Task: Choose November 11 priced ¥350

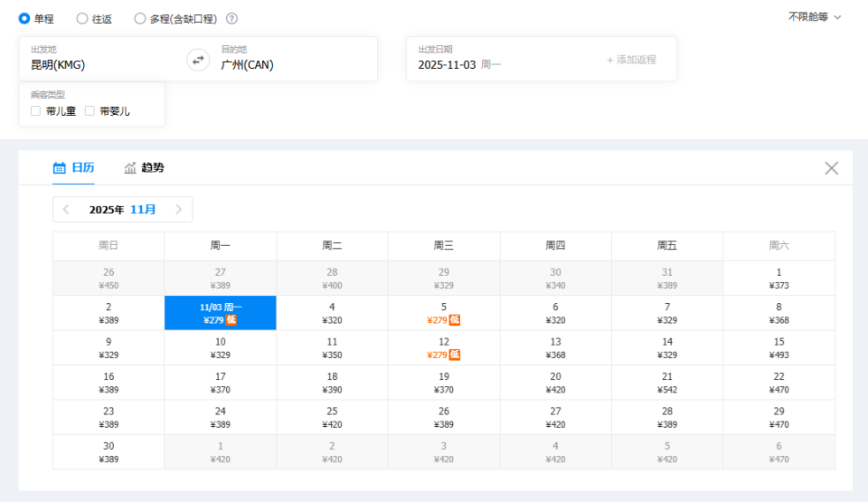Action: pos(332,348)
